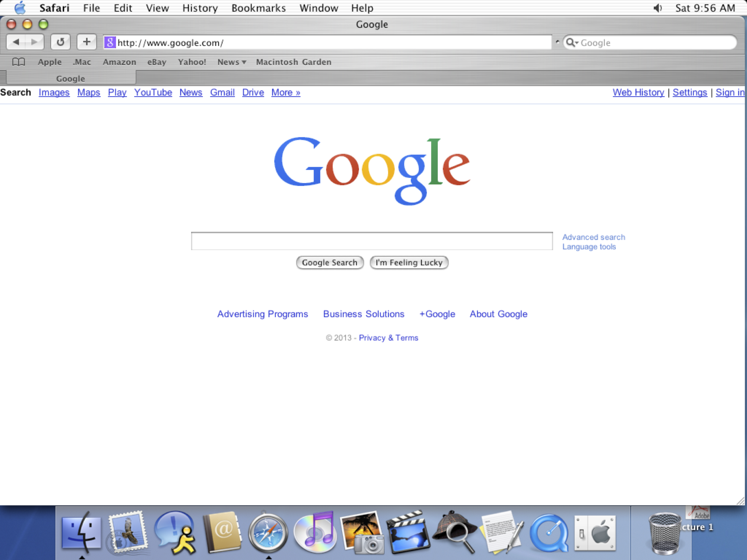Open the Edit menu
747x560 pixels.
(x=123, y=8)
